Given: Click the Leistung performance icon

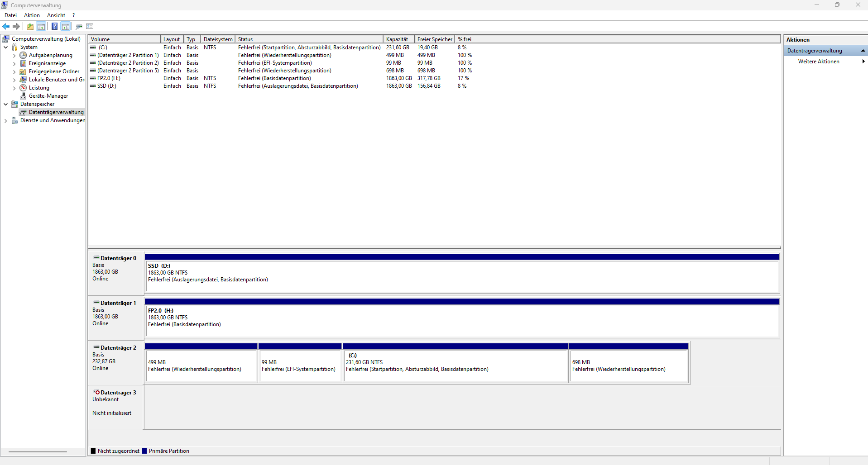Looking at the screenshot, I should (x=24, y=88).
